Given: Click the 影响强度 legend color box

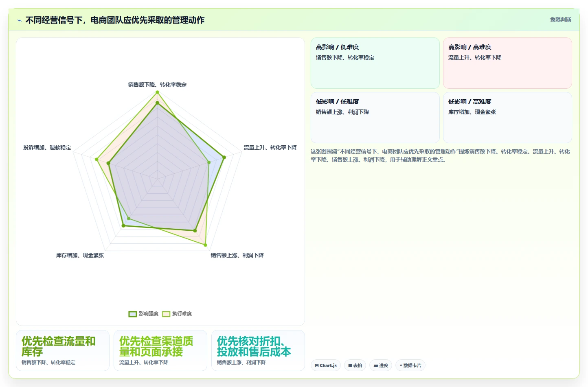Looking at the screenshot, I should pos(132,314).
